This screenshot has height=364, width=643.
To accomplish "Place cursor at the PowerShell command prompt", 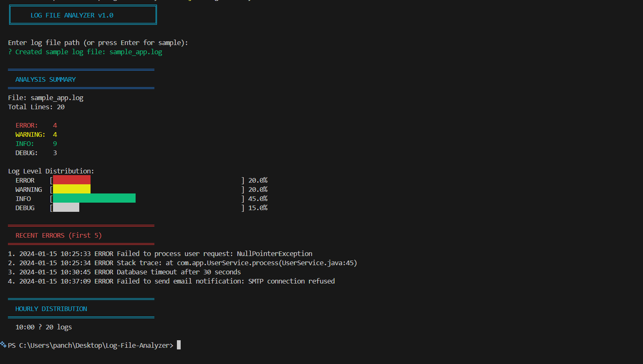I will click(x=179, y=345).
